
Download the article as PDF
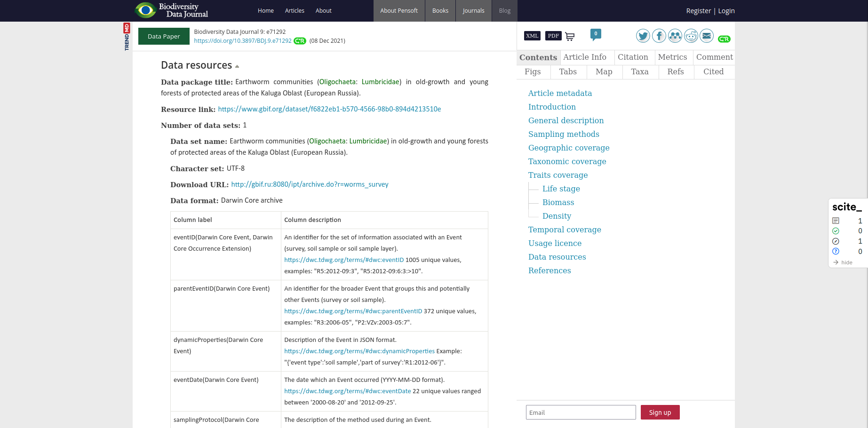(x=553, y=36)
